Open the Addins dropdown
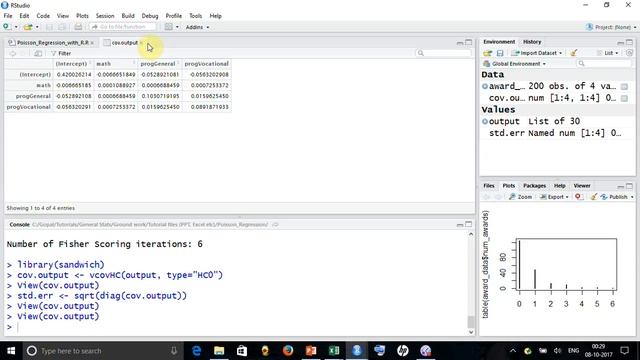 click(198, 27)
